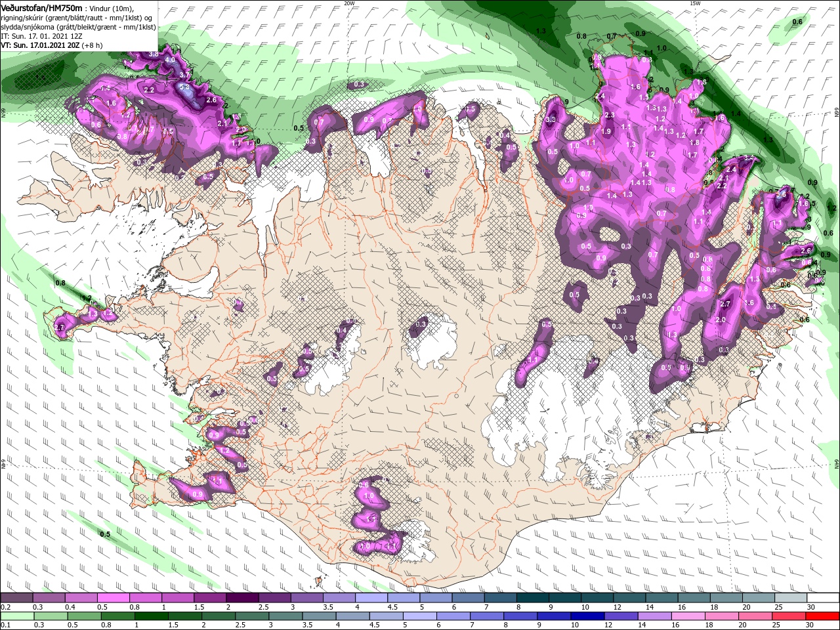840x630 pixels.
Task: Select the white snow legend swatch for 30
Action: 822,598
